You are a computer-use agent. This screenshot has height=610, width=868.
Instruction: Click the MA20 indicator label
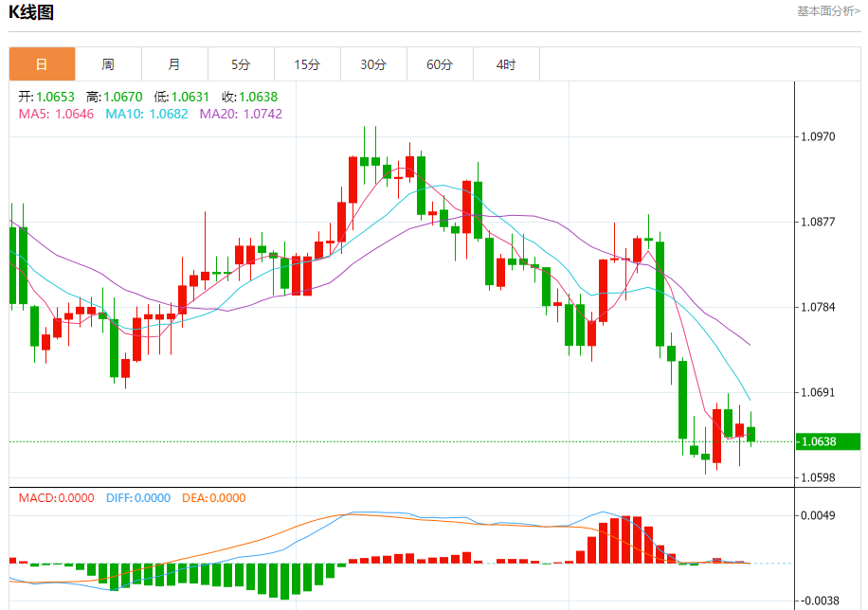(241, 114)
